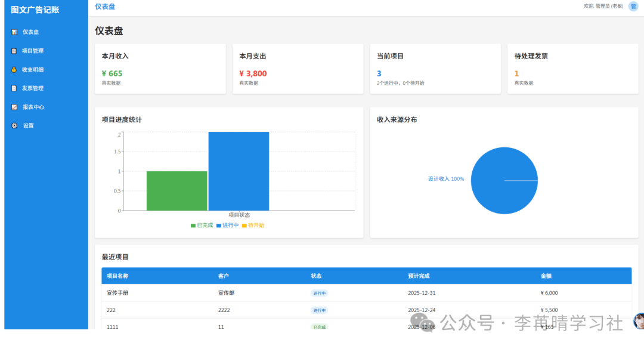The height and width of the screenshot is (349, 644).
Task: Open the 本月收入 summary card
Action: 160,69
